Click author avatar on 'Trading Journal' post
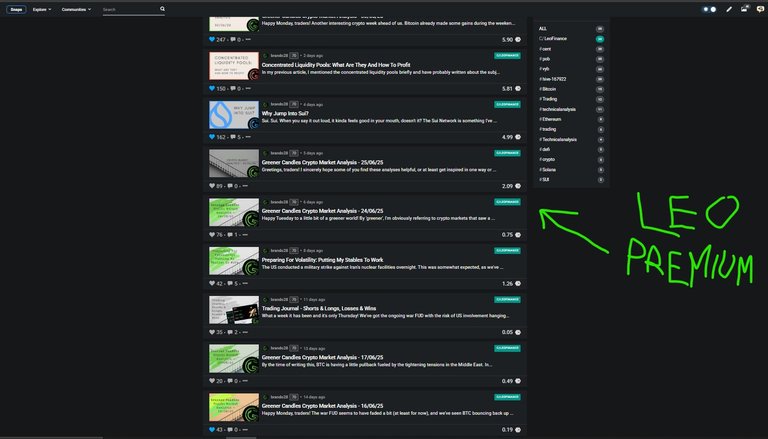Screen dimensions: 768x439 coord(265,299)
